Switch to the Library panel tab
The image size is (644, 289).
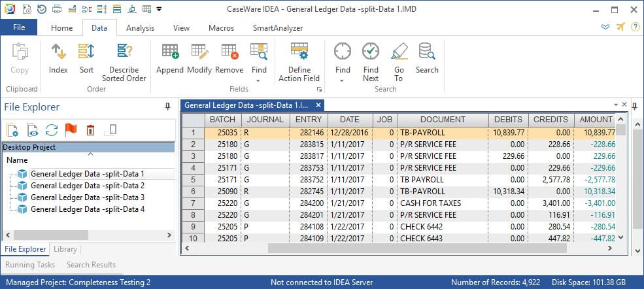65,249
